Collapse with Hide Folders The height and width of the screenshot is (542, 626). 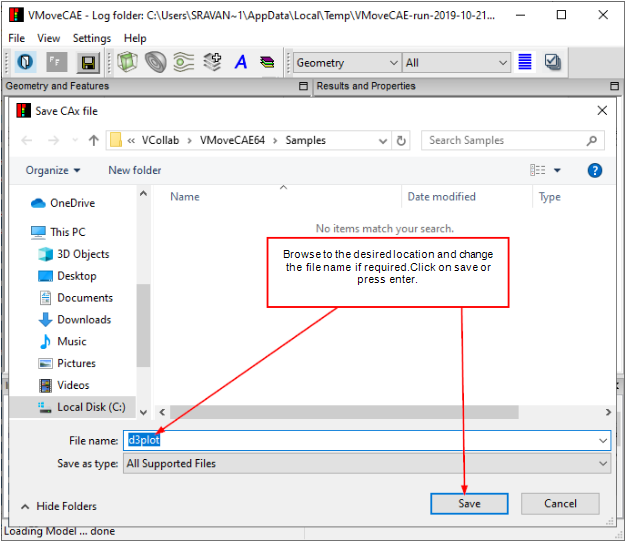pyautogui.click(x=59, y=506)
